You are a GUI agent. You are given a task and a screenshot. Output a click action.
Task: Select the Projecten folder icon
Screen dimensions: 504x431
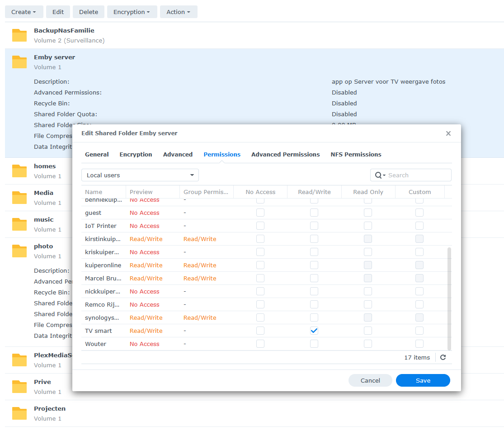point(19,413)
